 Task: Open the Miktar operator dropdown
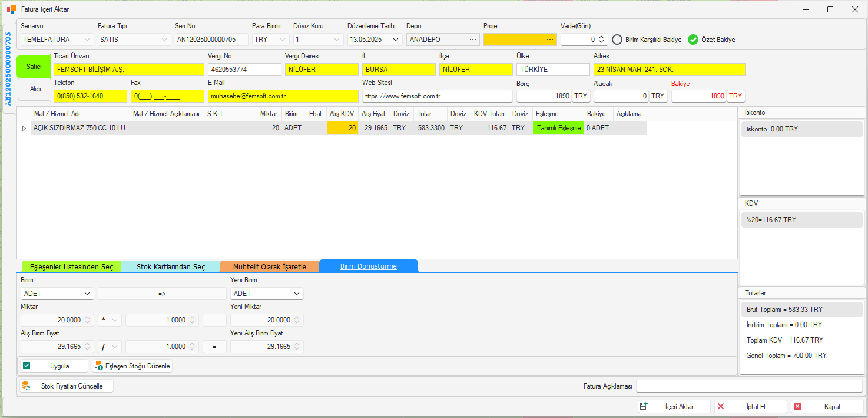point(115,320)
